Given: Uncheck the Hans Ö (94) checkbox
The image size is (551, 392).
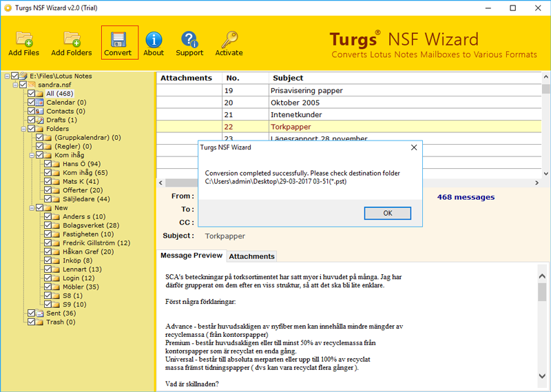Looking at the screenshot, I should (x=48, y=163).
